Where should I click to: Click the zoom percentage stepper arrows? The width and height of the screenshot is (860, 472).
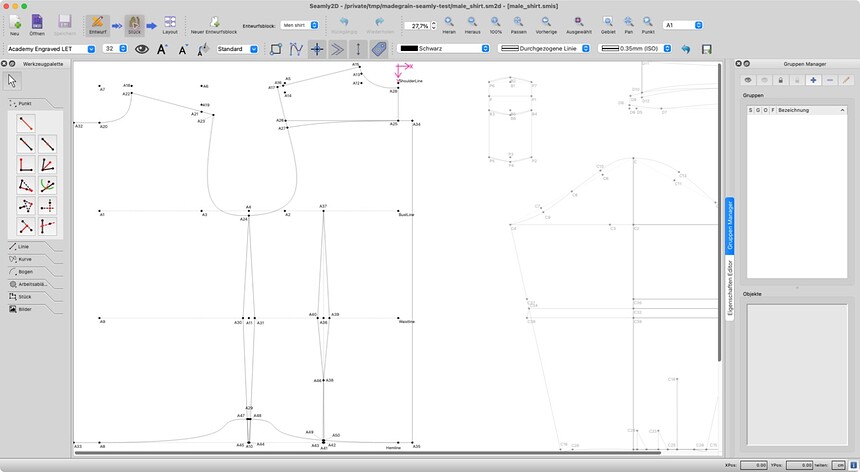tap(434, 25)
